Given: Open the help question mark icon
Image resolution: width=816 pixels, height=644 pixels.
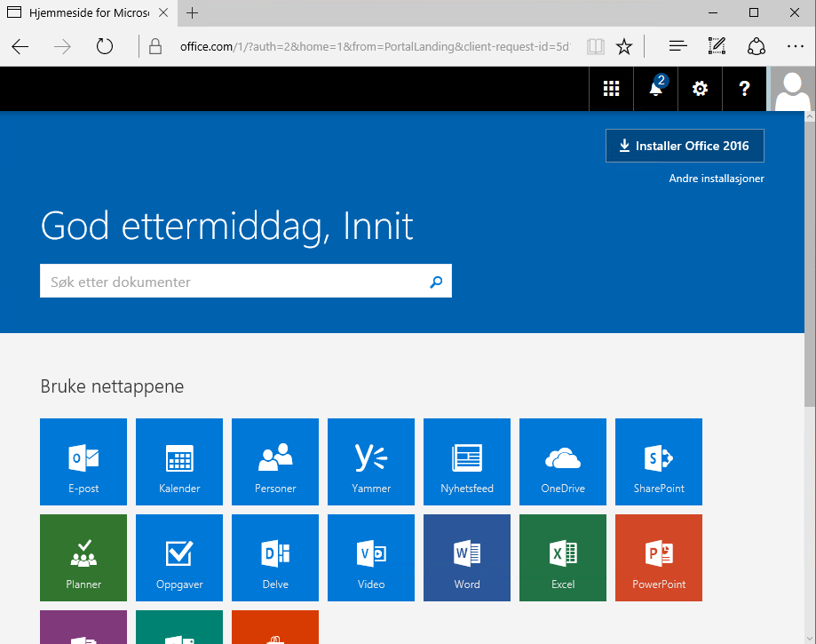Looking at the screenshot, I should [744, 89].
